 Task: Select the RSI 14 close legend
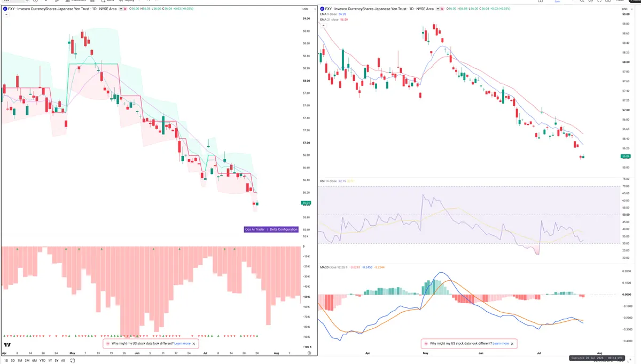(328, 181)
